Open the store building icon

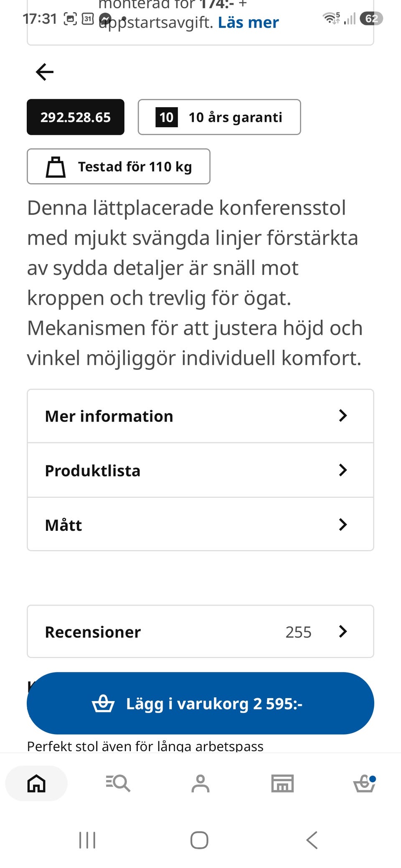[282, 783]
